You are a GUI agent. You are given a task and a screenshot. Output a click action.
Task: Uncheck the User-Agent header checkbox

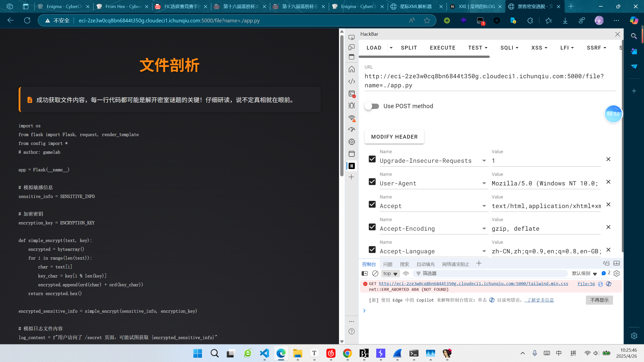click(372, 182)
